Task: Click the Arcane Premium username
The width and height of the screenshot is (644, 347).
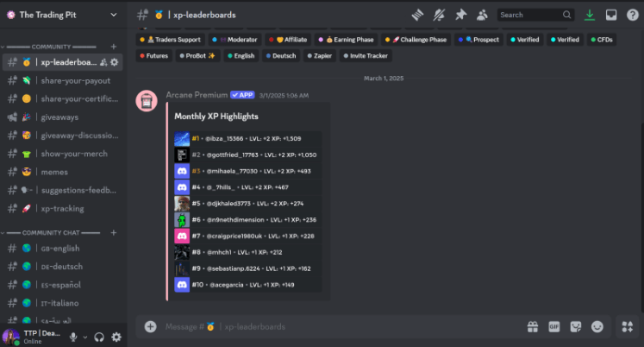Action: [196, 95]
